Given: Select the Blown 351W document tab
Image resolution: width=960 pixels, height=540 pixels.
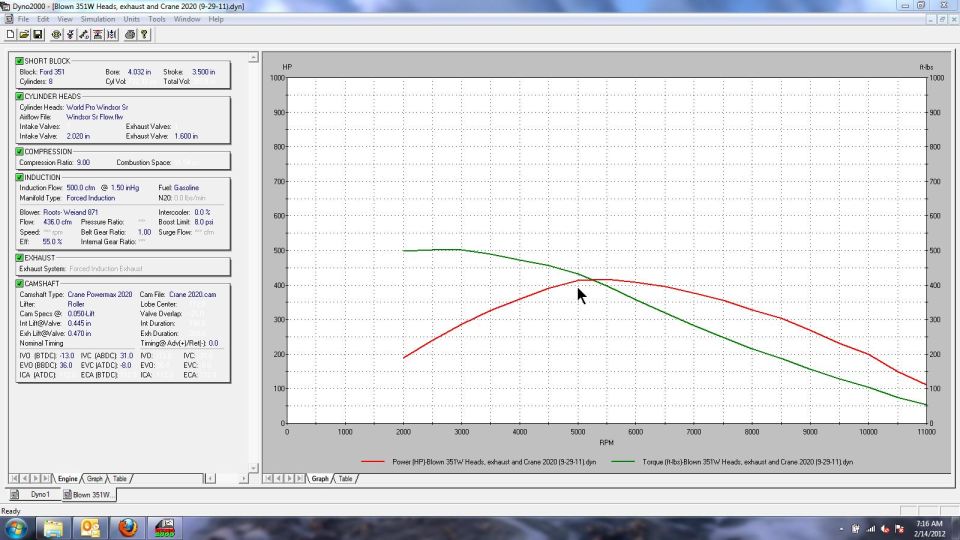Looking at the screenshot, I should coord(89,494).
